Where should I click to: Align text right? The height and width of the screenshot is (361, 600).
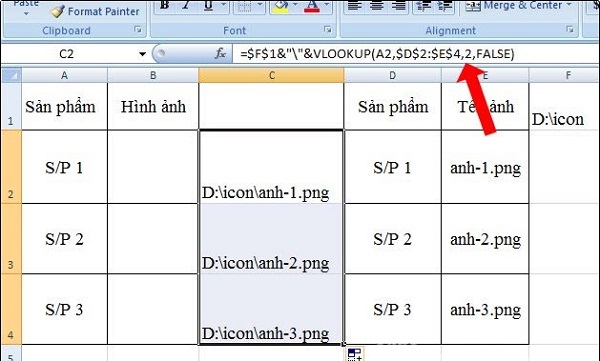click(398, 5)
